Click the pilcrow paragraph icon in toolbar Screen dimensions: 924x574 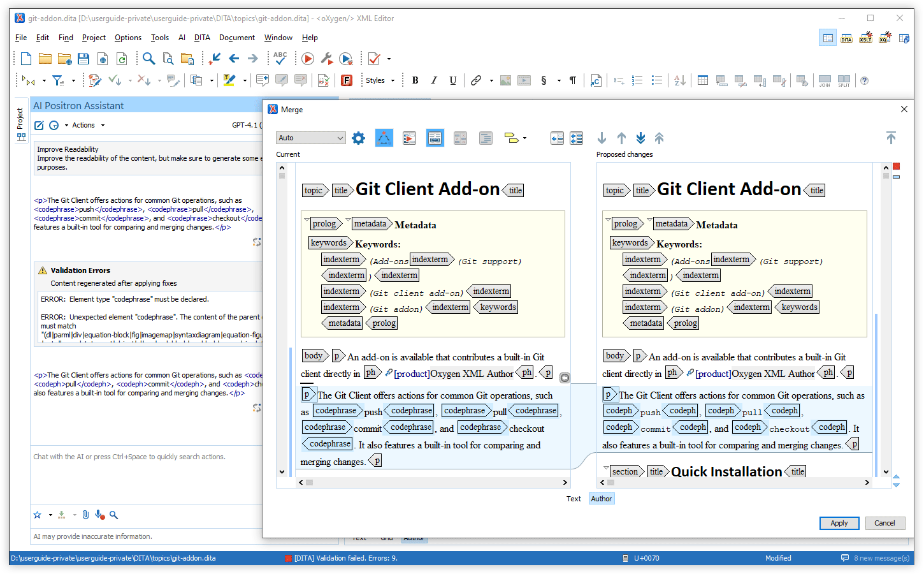[x=573, y=80]
